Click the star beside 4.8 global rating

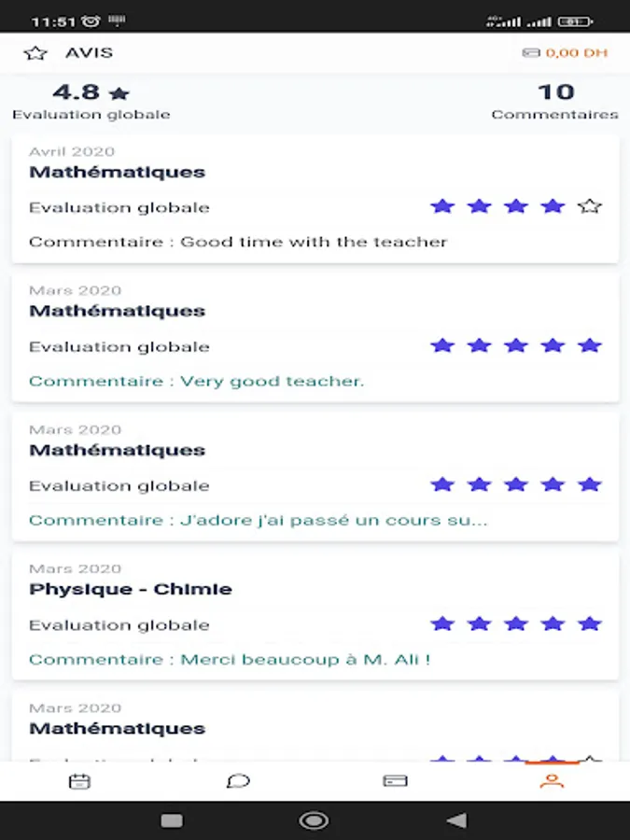[119, 93]
